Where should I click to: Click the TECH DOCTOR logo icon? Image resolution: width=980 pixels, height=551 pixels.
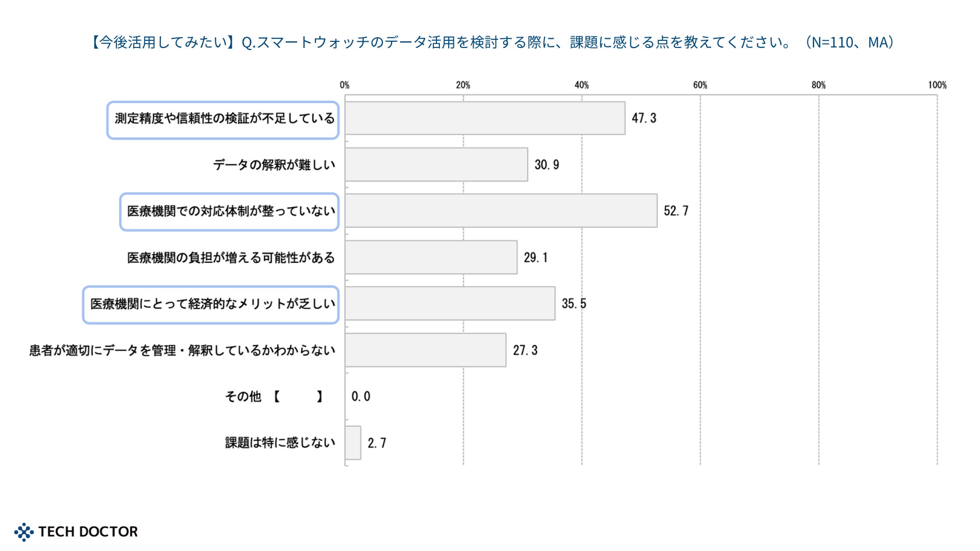(x=23, y=532)
